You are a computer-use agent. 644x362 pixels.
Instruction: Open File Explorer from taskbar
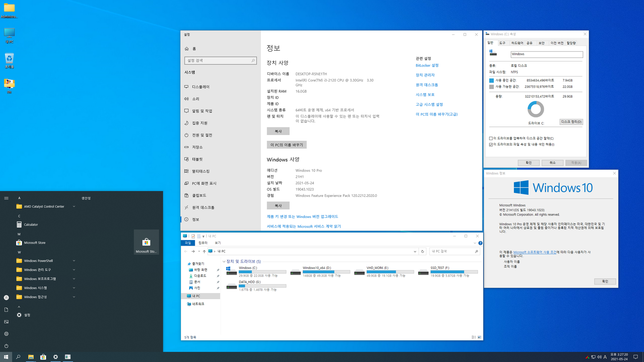(x=31, y=357)
